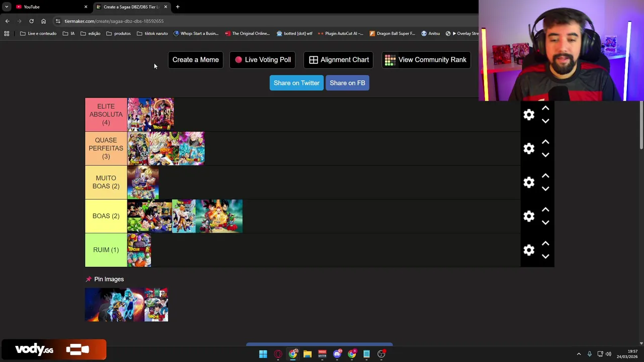
Task: Open Plugin AutoCut AI bookmark
Action: coord(341,34)
